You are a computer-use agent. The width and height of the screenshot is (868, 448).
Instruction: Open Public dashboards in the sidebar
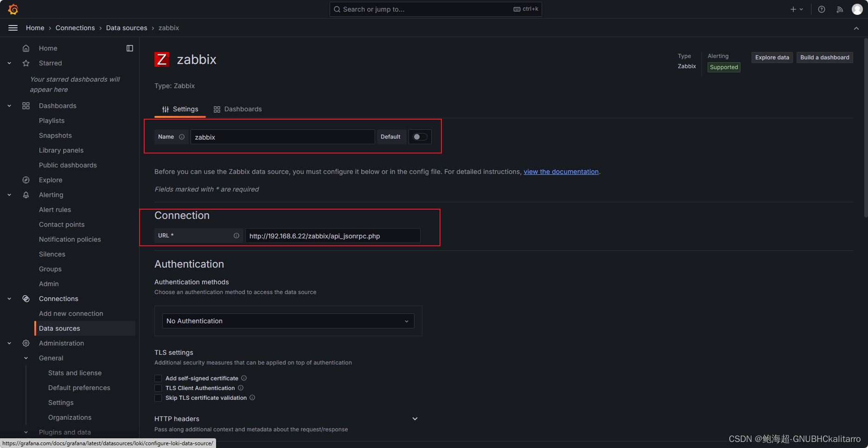(68, 165)
